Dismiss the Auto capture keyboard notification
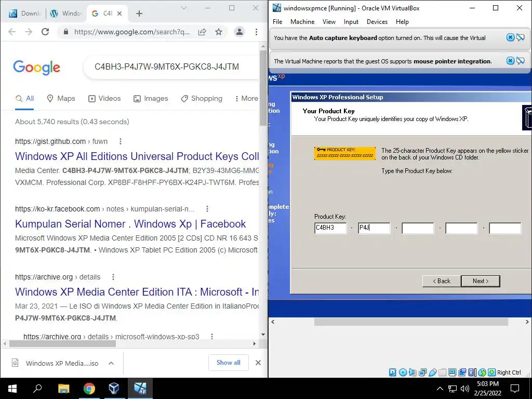 510,37
